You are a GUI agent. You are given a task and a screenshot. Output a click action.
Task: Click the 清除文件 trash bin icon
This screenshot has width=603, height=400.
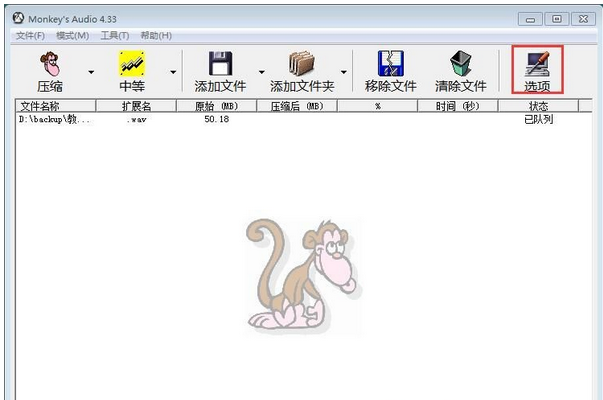[x=460, y=64]
